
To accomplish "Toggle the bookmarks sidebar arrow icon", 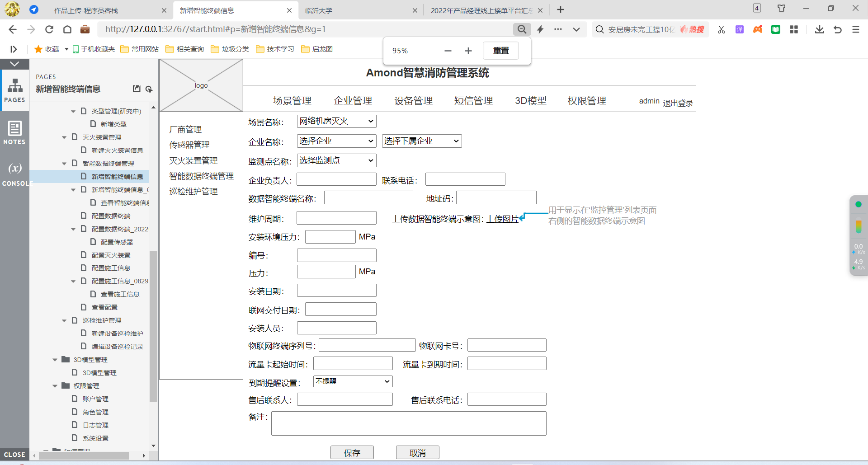I will (14, 49).
